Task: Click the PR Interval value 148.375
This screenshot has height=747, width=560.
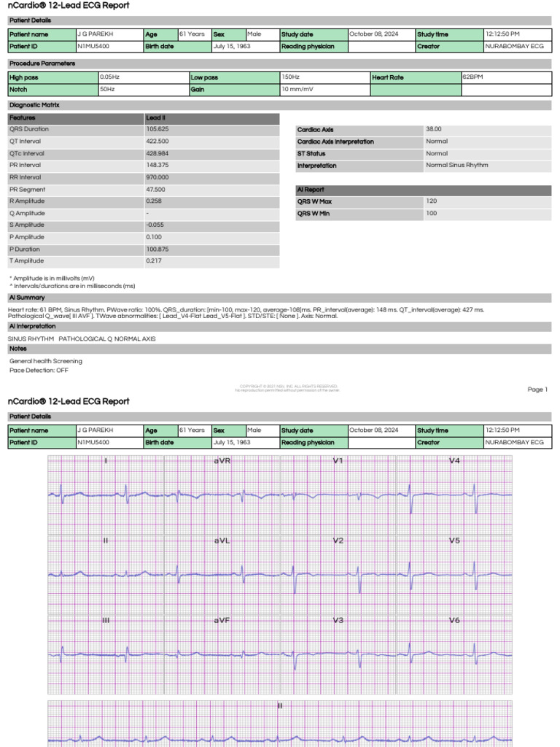Action: point(157,165)
